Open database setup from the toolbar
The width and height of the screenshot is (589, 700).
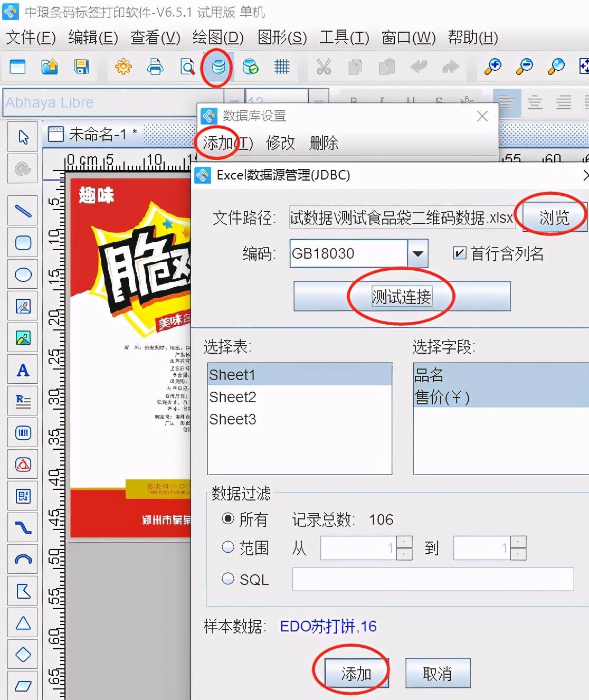coord(217,67)
